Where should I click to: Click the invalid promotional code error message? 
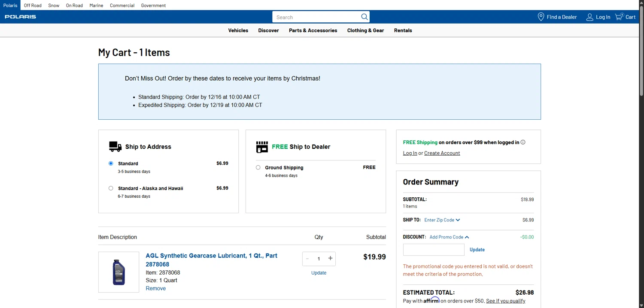click(468, 270)
